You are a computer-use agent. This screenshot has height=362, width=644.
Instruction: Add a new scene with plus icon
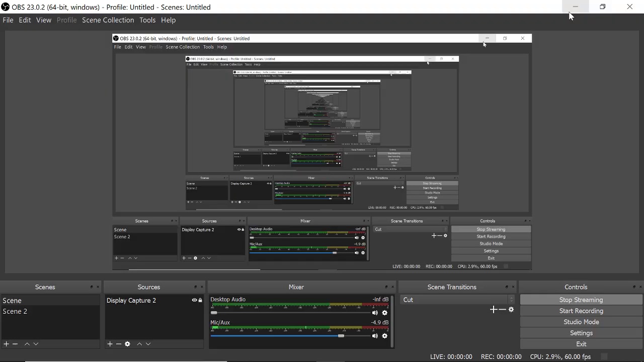pos(7,344)
